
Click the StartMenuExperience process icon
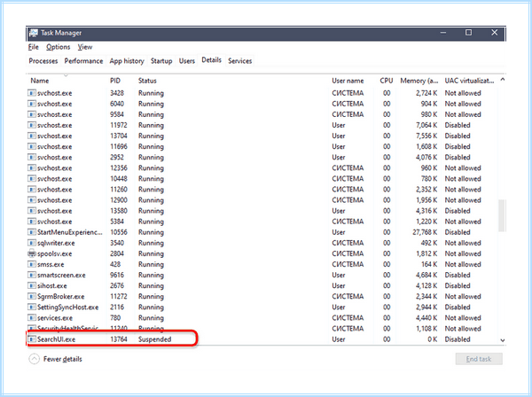tap(32, 232)
